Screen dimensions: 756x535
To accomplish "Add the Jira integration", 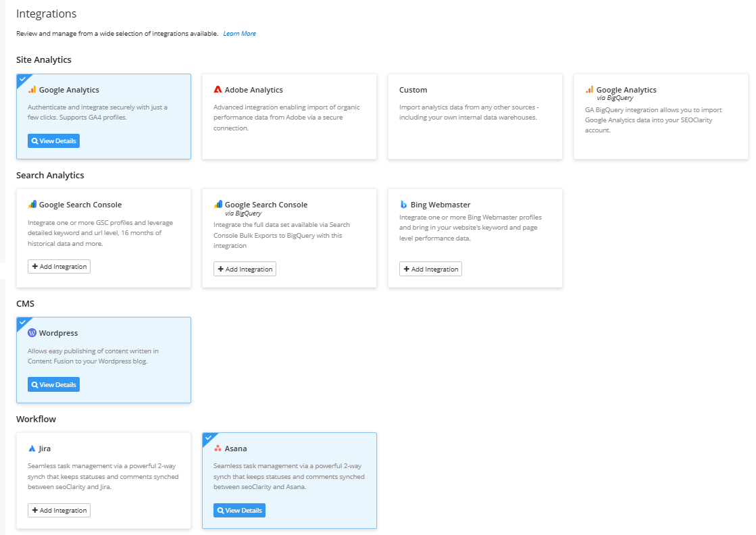I will (x=59, y=511).
